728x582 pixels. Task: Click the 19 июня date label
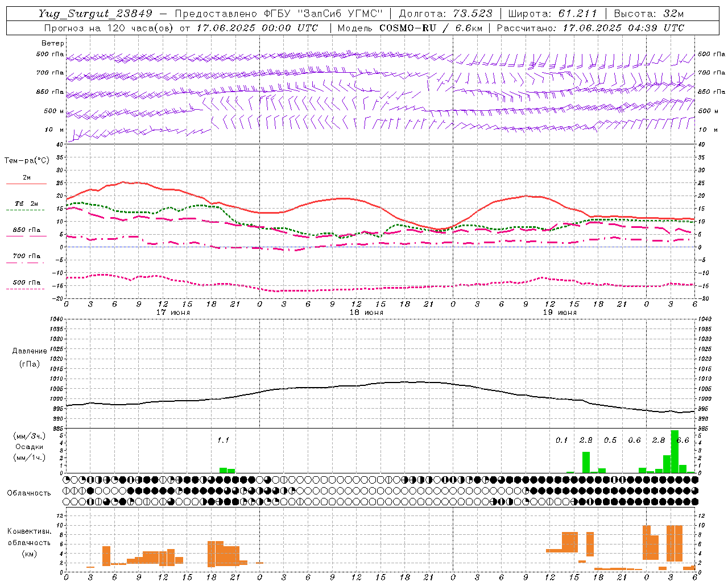560,313
